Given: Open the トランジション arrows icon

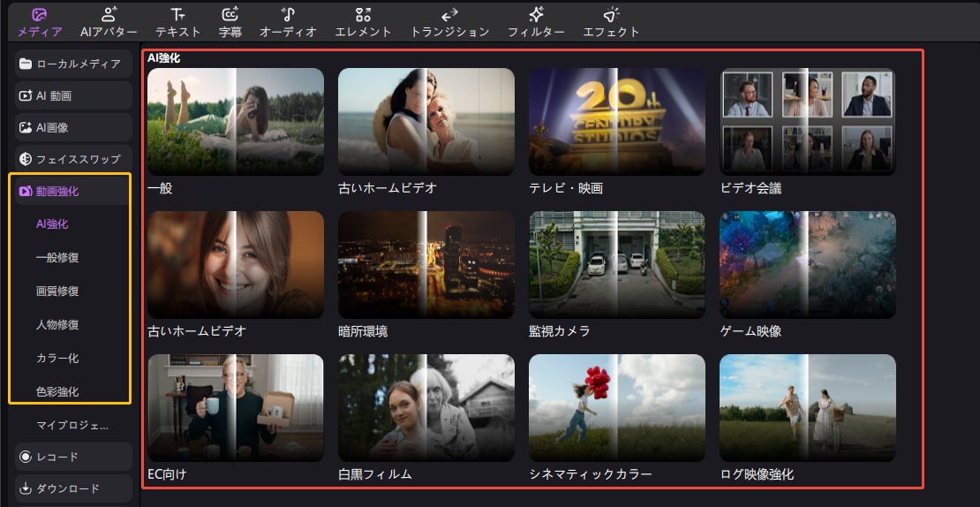Looking at the screenshot, I should point(449,14).
